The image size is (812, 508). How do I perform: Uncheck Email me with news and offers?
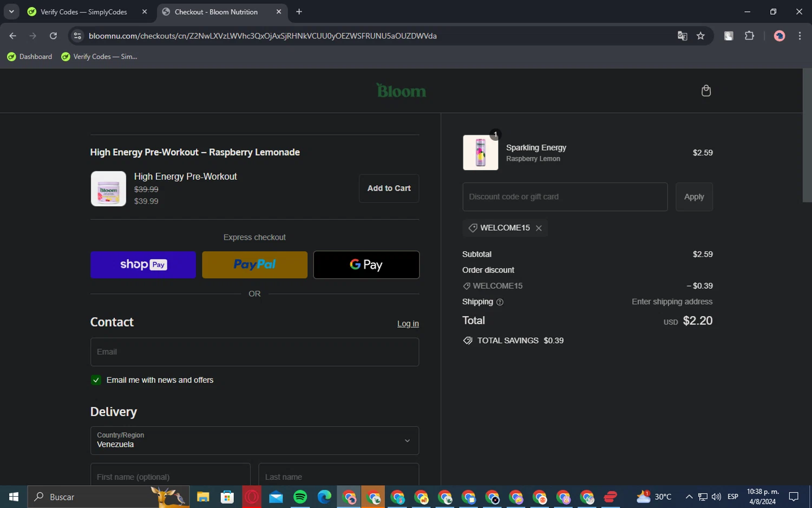click(x=96, y=380)
